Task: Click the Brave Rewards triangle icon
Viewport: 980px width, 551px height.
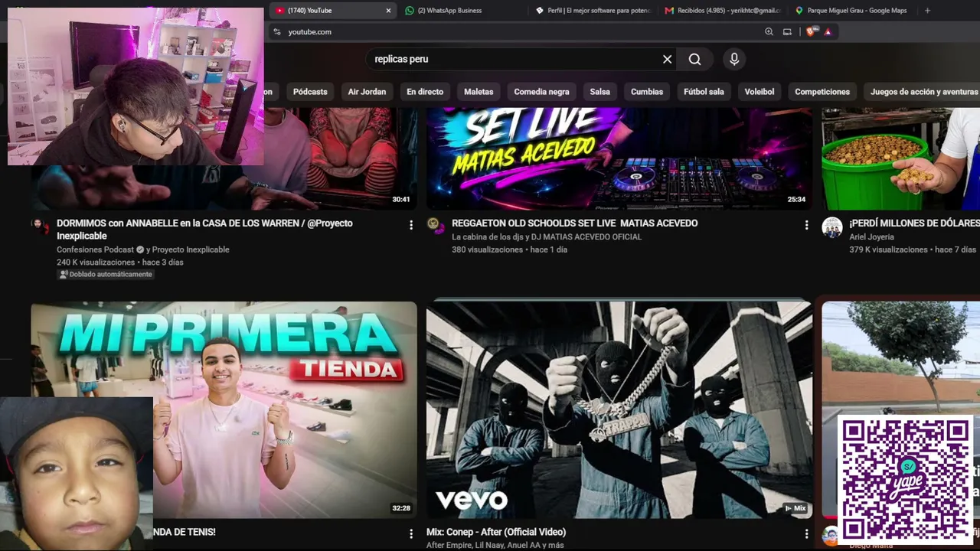Action: (x=828, y=31)
